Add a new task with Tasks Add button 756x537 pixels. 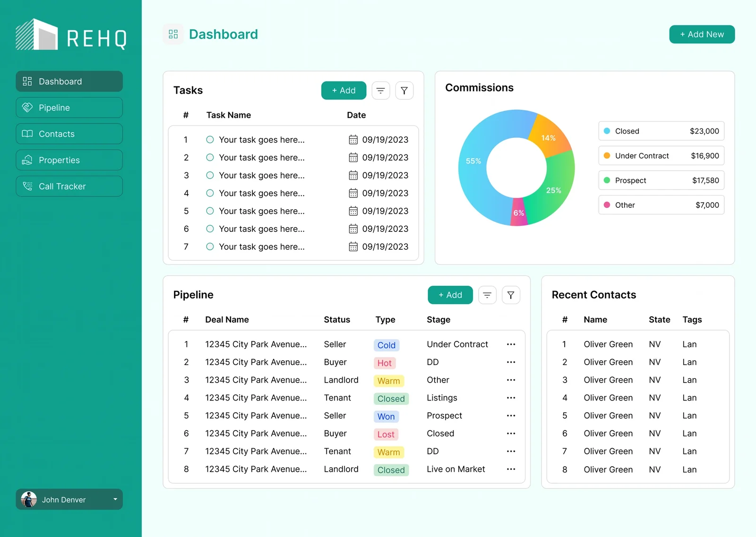tap(344, 90)
